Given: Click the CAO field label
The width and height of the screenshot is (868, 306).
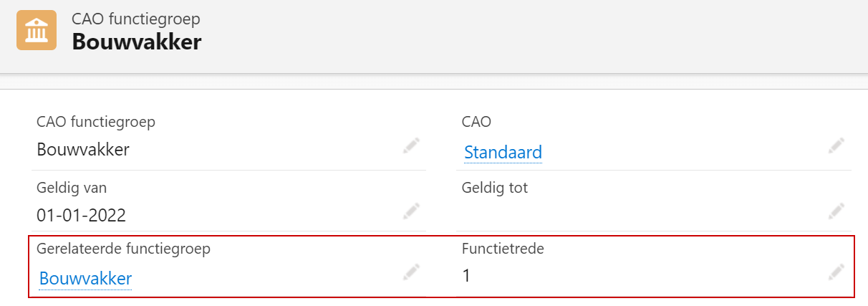Looking at the screenshot, I should point(477,122).
